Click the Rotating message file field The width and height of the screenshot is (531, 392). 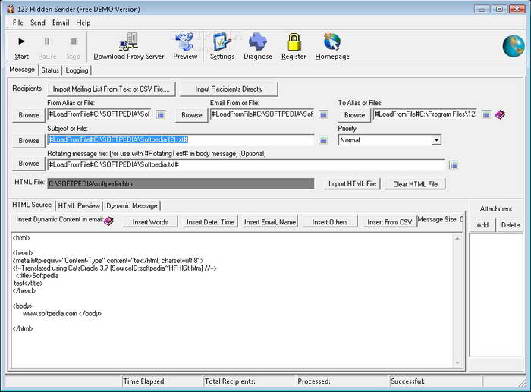click(x=246, y=165)
